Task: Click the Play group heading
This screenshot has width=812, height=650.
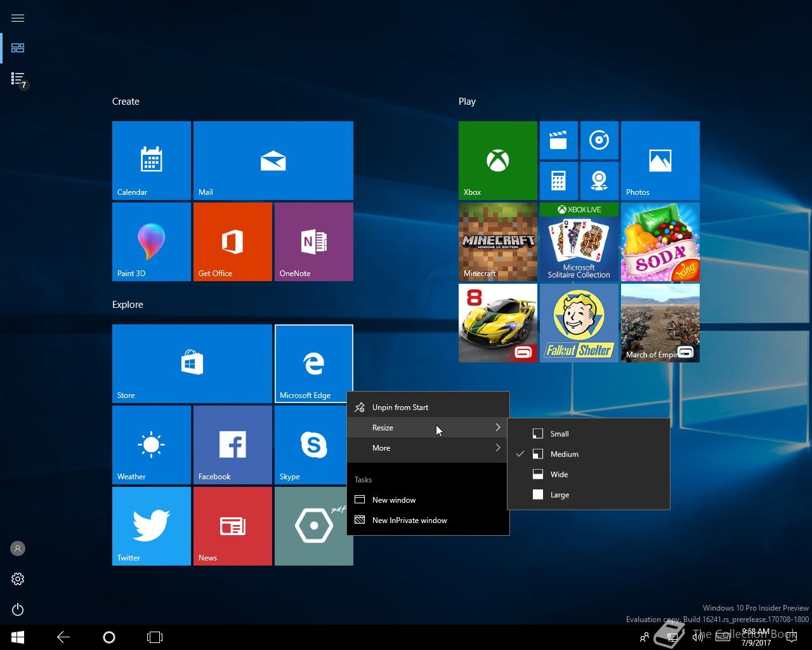Action: [x=467, y=102]
